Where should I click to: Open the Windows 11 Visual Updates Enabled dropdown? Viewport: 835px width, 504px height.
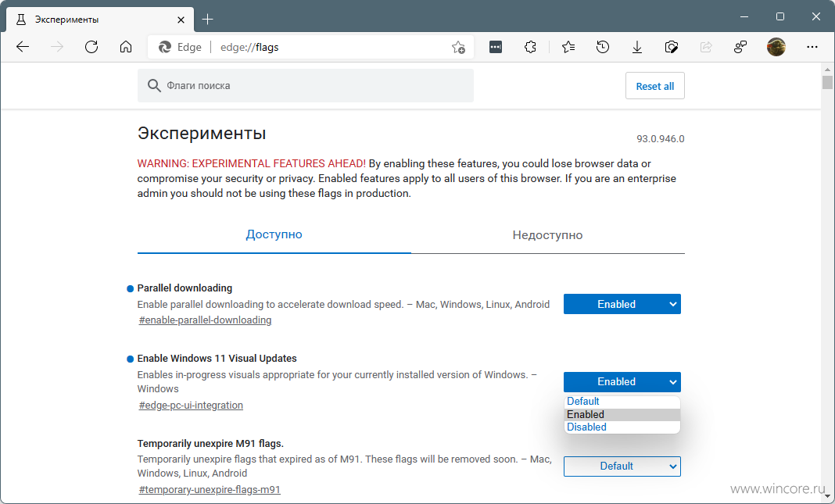click(x=622, y=382)
